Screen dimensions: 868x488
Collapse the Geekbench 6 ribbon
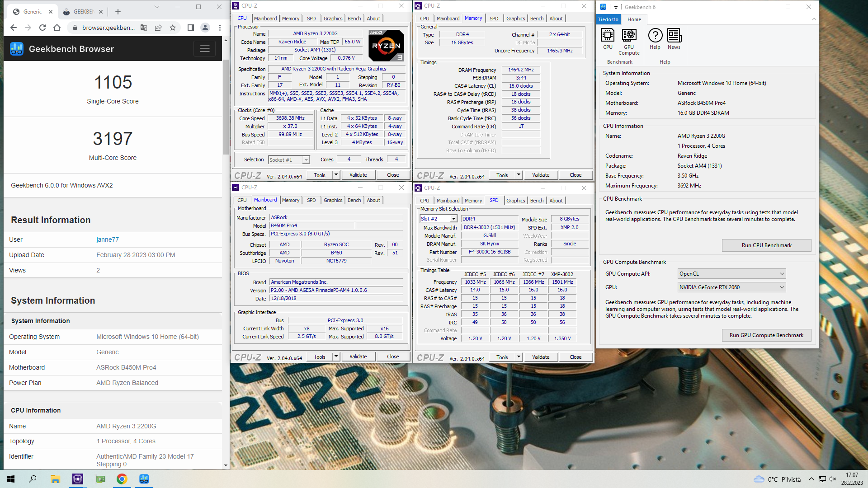(x=814, y=19)
